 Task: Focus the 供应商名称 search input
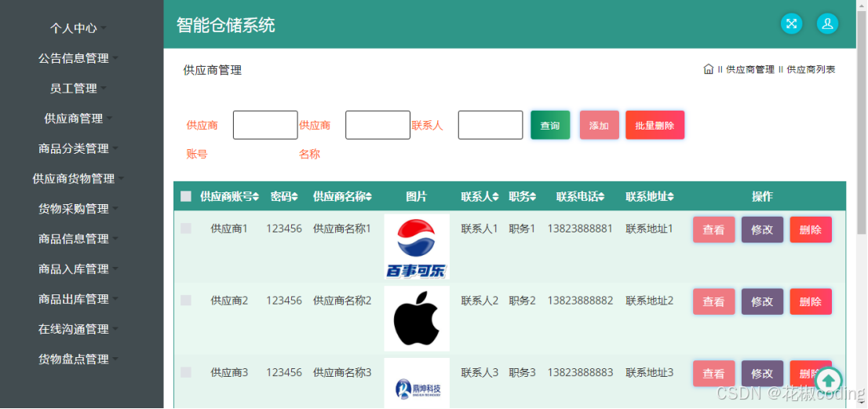pyautogui.click(x=377, y=125)
